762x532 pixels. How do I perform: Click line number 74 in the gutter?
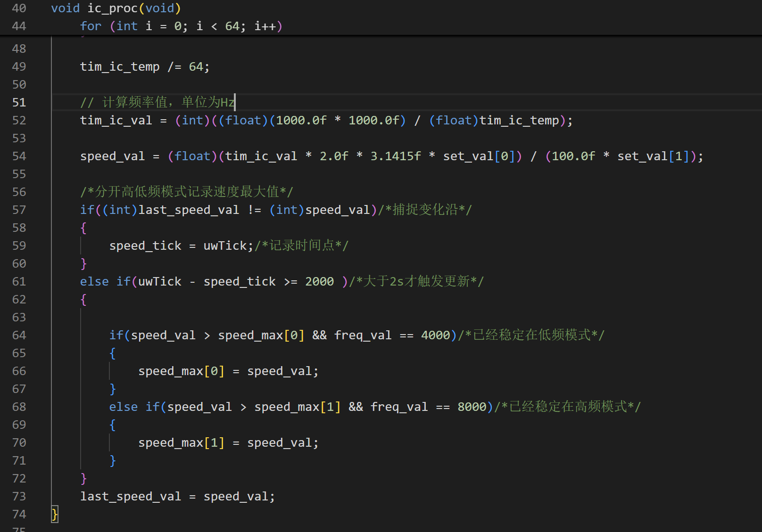pyautogui.click(x=19, y=515)
